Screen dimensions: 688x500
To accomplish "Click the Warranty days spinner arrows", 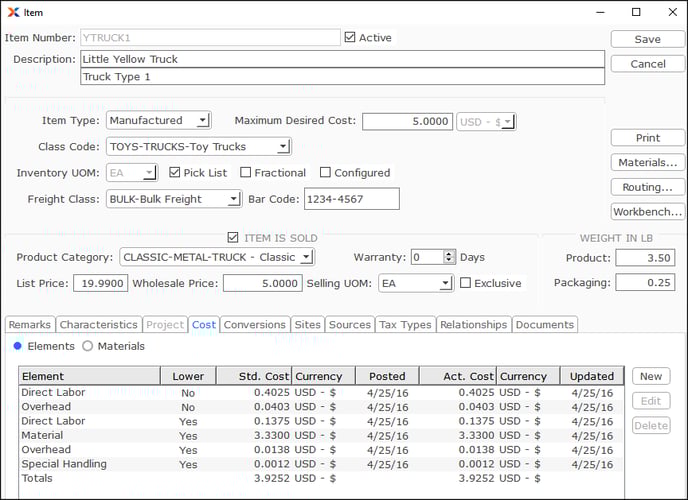I will pos(448,257).
